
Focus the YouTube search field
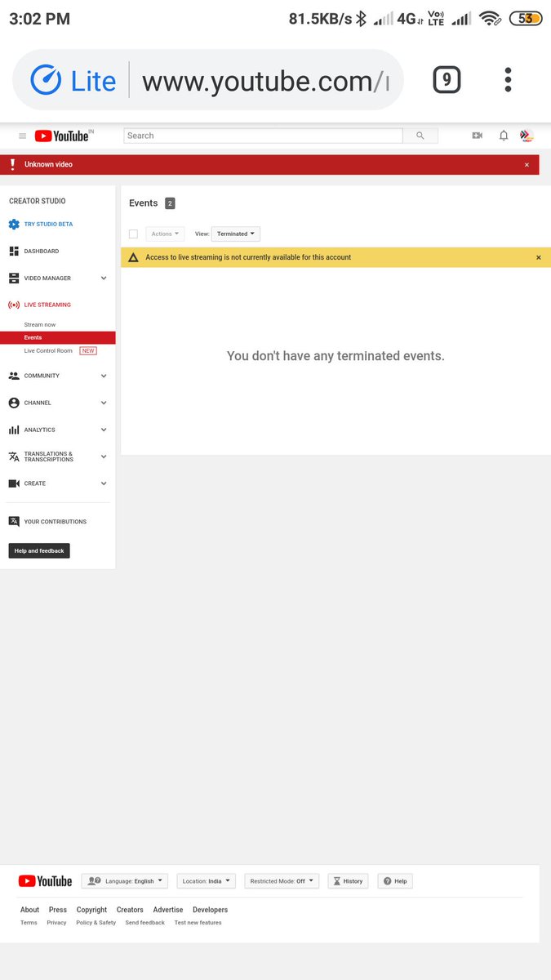pyautogui.click(x=264, y=136)
